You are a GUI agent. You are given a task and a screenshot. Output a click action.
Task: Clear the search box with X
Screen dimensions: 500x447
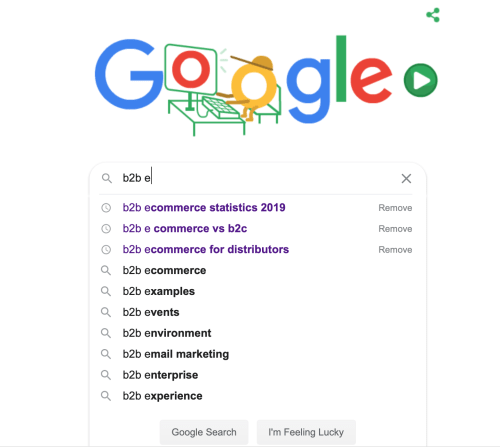406,178
